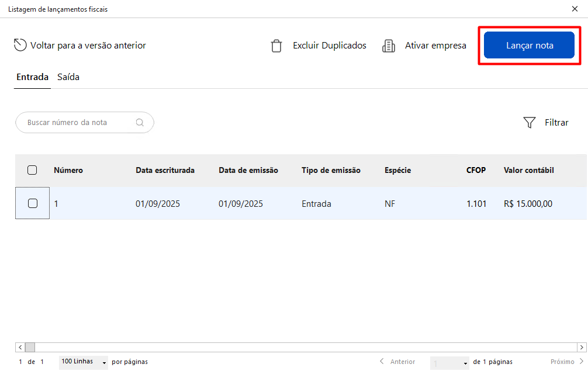The width and height of the screenshot is (588, 371).
Task: Click Voltar para a versão anterior
Action: (88, 46)
